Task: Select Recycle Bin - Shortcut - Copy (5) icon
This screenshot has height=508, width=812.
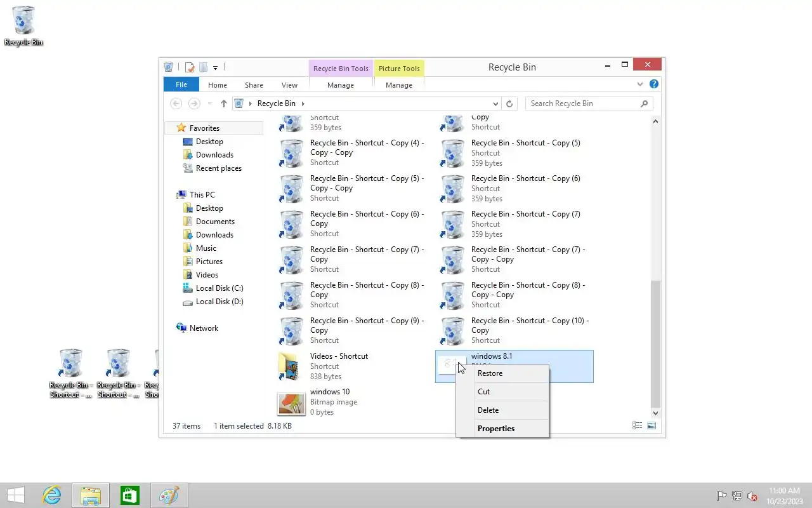Action: click(x=452, y=153)
